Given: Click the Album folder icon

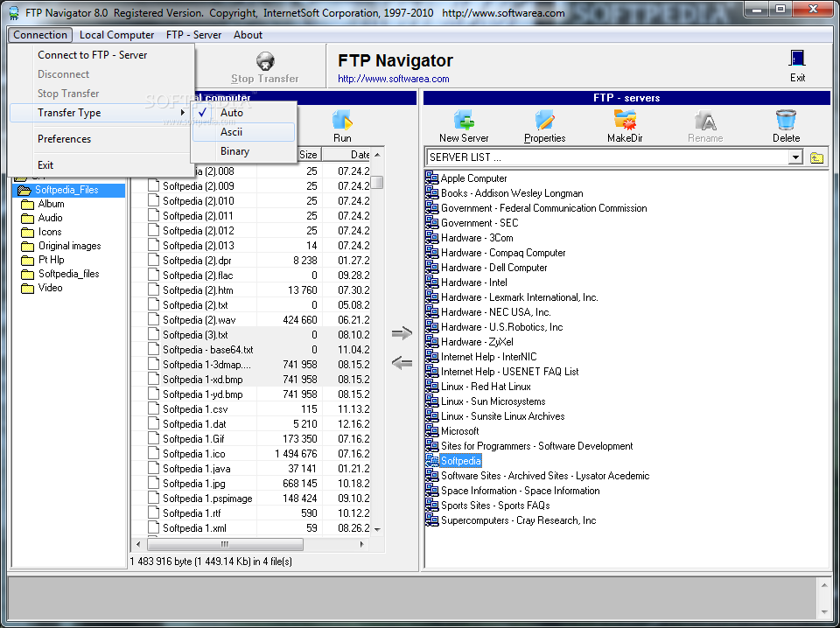Looking at the screenshot, I should pos(27,204).
